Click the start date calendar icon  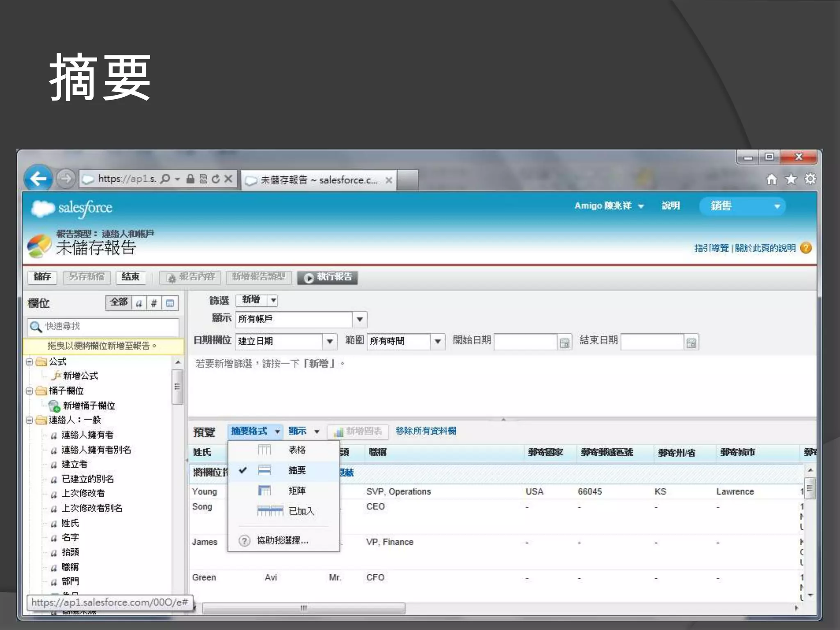(564, 342)
